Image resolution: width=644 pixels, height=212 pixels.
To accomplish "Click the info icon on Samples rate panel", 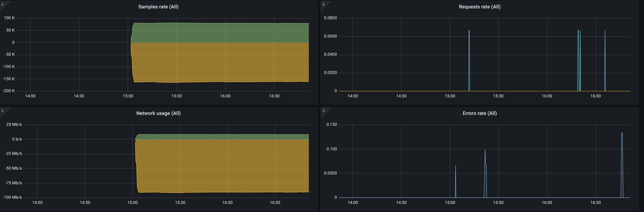I will (x=2, y=4).
